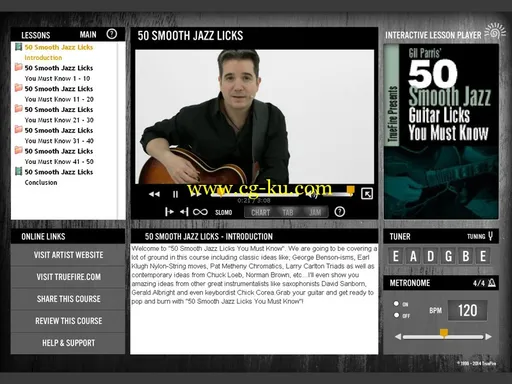Increase tempo with right slider arrow
This screenshot has height=384, width=512.
(x=488, y=337)
